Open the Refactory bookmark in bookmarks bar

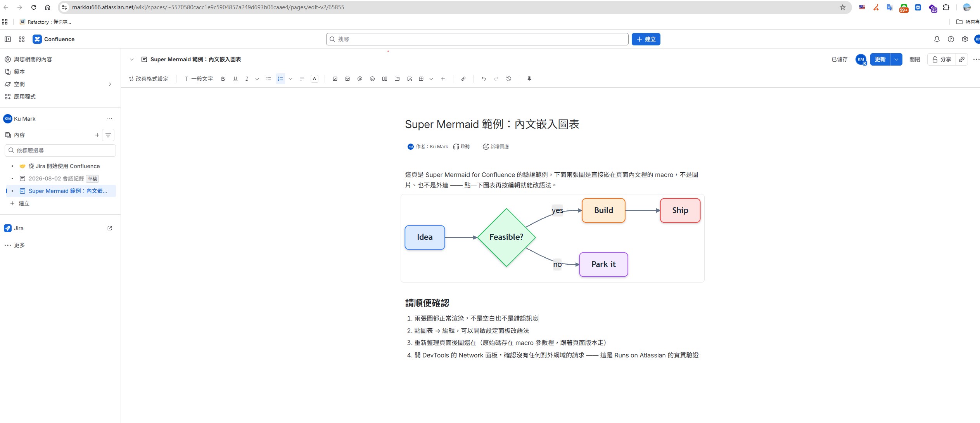click(45, 22)
